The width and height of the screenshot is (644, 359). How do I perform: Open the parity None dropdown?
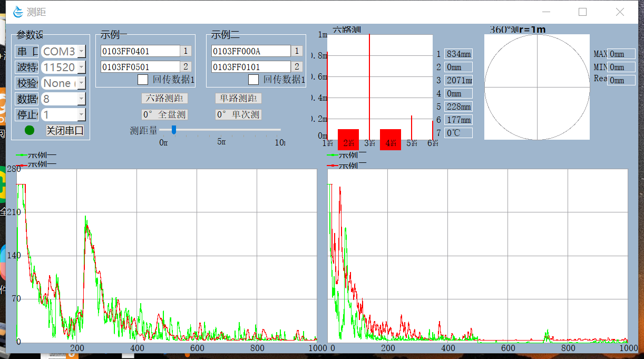click(81, 83)
